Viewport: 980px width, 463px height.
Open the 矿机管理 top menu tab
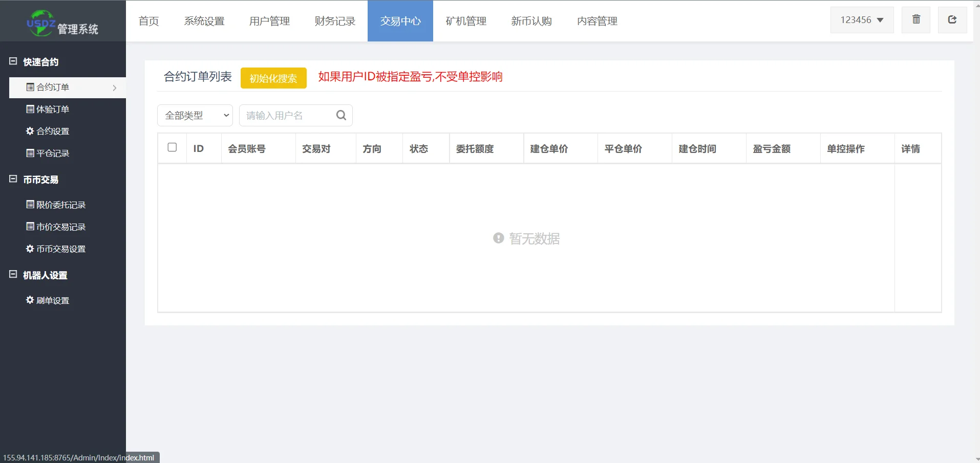tap(466, 21)
